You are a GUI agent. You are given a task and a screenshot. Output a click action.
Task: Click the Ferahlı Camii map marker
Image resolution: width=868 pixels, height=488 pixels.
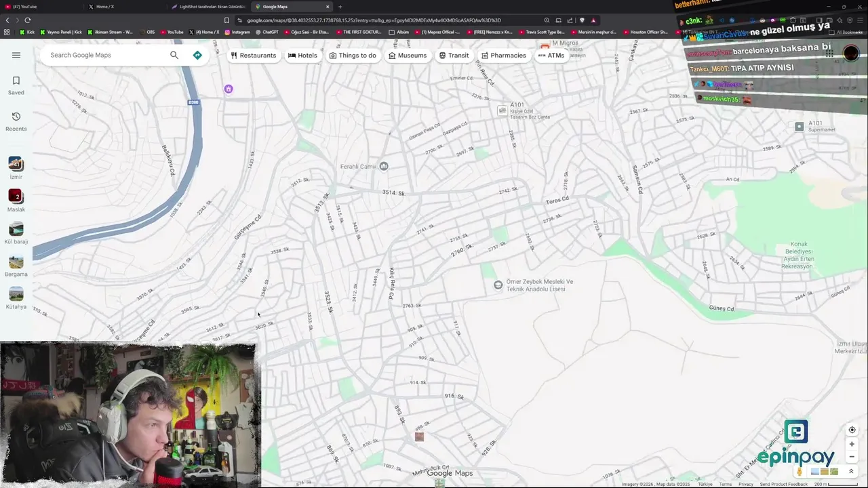click(x=384, y=166)
